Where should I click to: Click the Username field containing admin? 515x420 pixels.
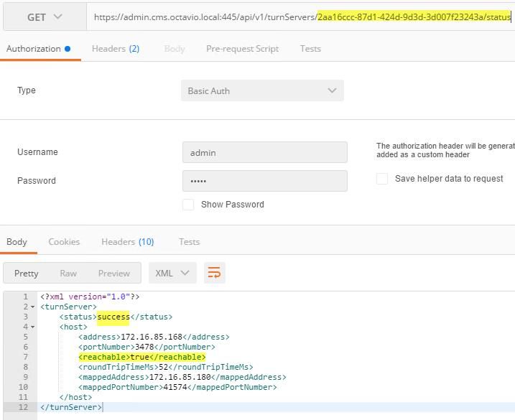pyautogui.click(x=265, y=152)
